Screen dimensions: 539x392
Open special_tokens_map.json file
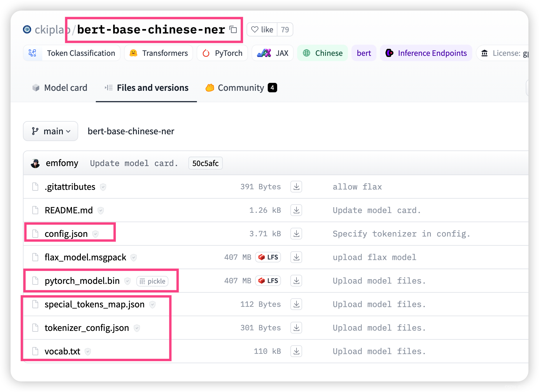[94, 304]
